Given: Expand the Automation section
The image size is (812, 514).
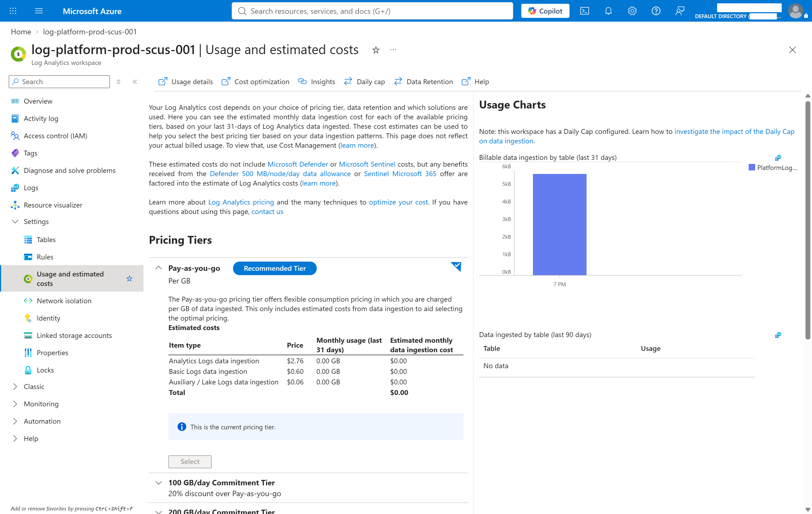Looking at the screenshot, I should pyautogui.click(x=15, y=421).
